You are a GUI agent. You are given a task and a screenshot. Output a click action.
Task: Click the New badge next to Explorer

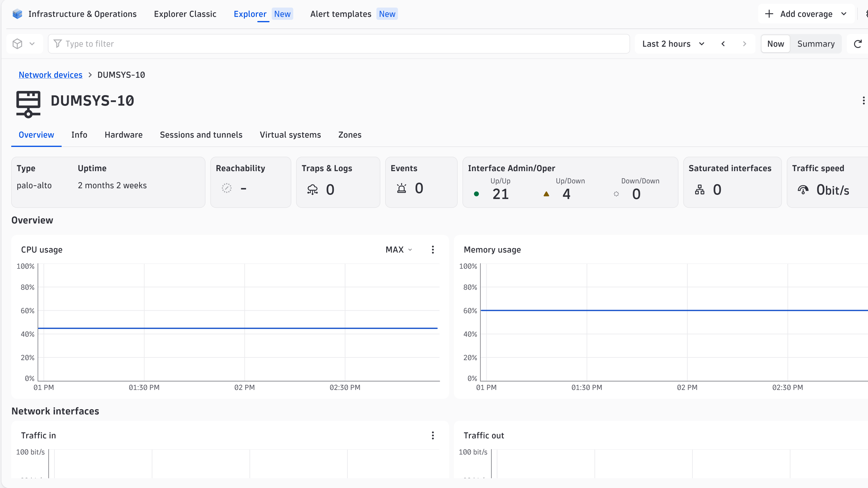click(x=282, y=14)
